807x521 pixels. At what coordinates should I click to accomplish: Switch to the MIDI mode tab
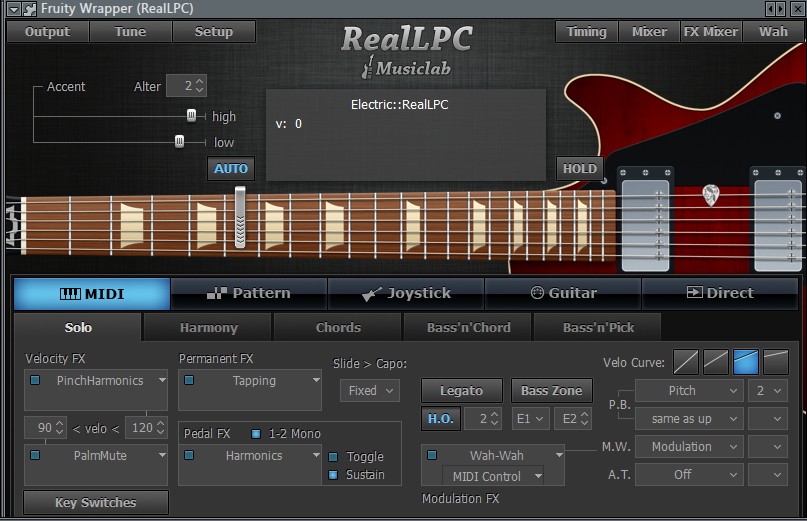(x=92, y=294)
